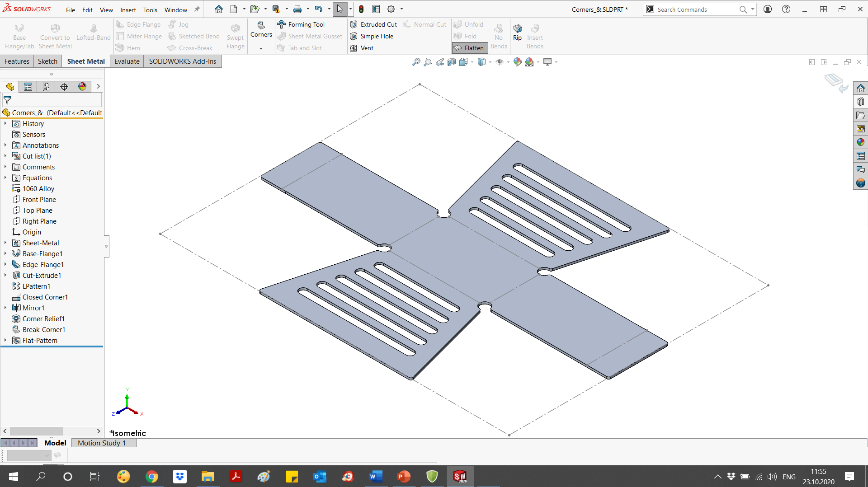Click the Extruded Cut tool
Screen dimensions: 868x487
373,24
